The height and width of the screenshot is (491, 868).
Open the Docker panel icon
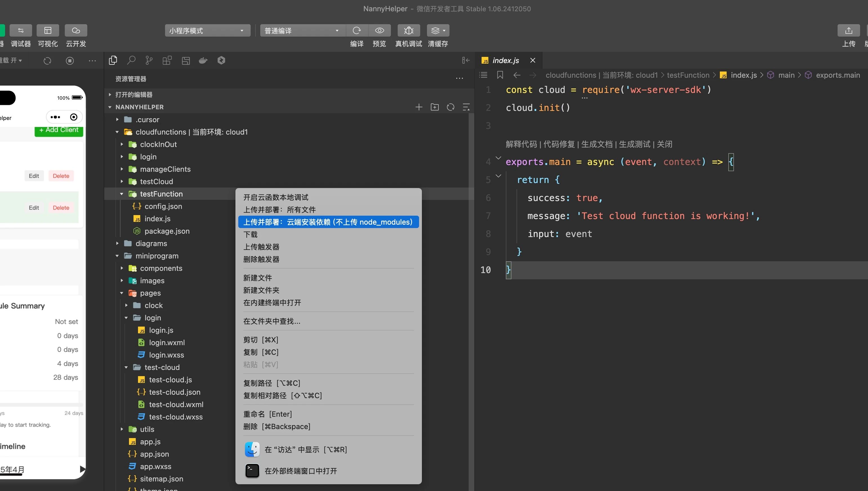point(203,60)
